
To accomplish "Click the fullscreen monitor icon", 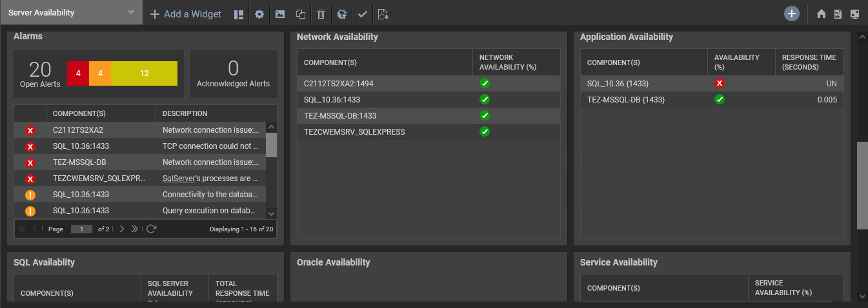I will [854, 14].
